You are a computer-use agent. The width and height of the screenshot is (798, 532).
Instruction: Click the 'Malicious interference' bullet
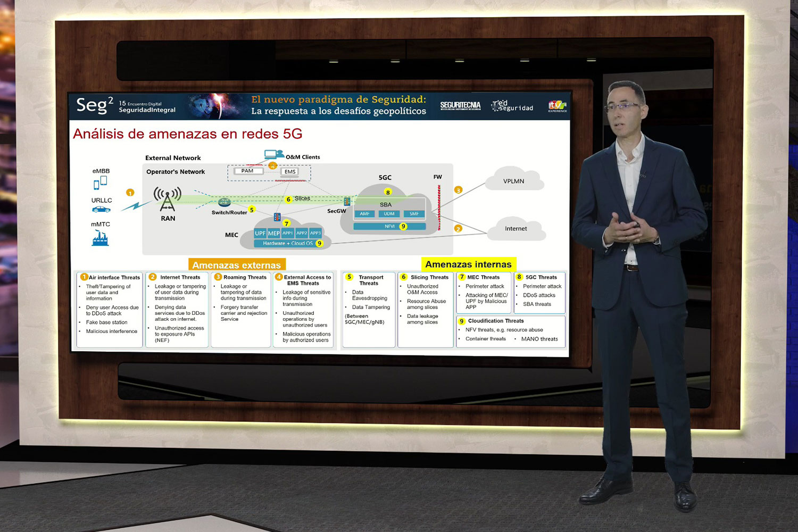coord(112,331)
